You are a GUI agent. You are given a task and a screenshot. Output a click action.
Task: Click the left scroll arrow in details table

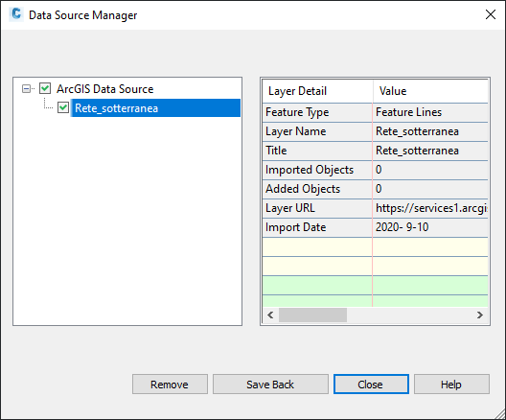pos(270,315)
